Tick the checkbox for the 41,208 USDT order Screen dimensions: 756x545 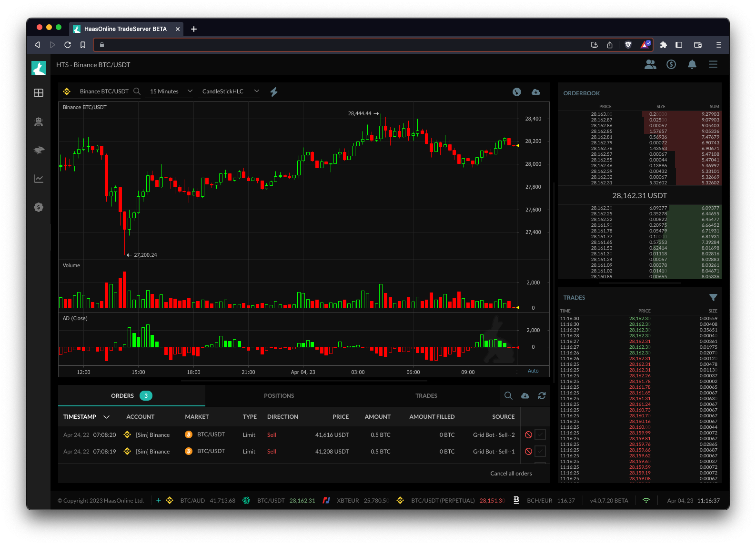pos(540,451)
